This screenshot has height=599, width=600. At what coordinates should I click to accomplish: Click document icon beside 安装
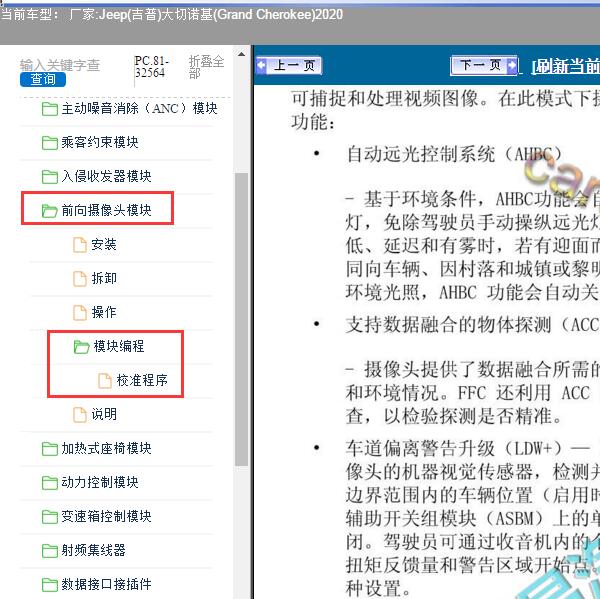coord(80,245)
